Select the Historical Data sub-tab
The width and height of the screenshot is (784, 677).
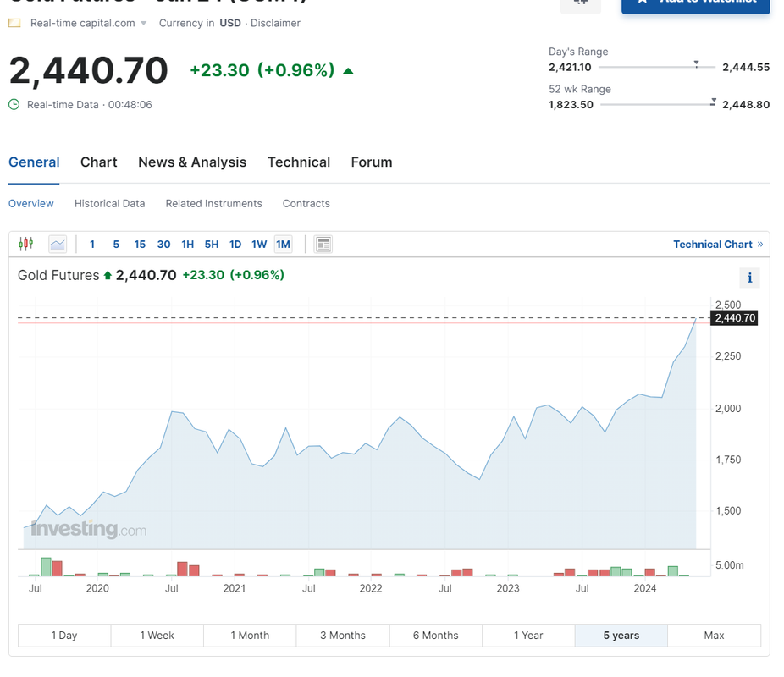pyautogui.click(x=109, y=203)
